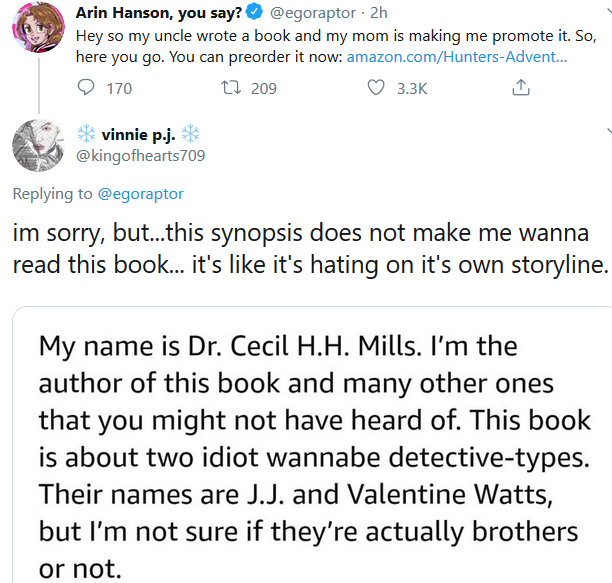View the 209 retweets count
Screen dimensions: 612x583
tap(264, 89)
